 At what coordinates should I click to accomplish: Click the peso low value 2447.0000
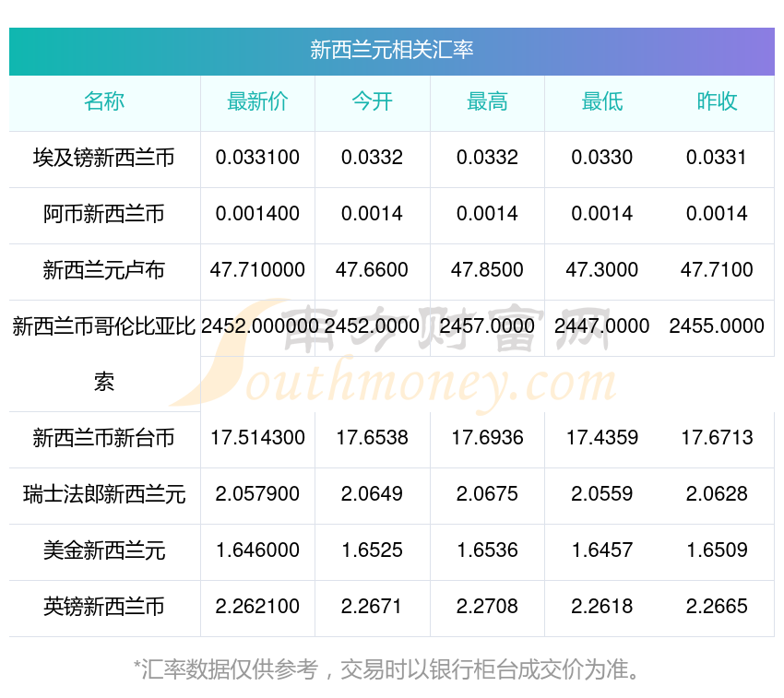tap(602, 326)
